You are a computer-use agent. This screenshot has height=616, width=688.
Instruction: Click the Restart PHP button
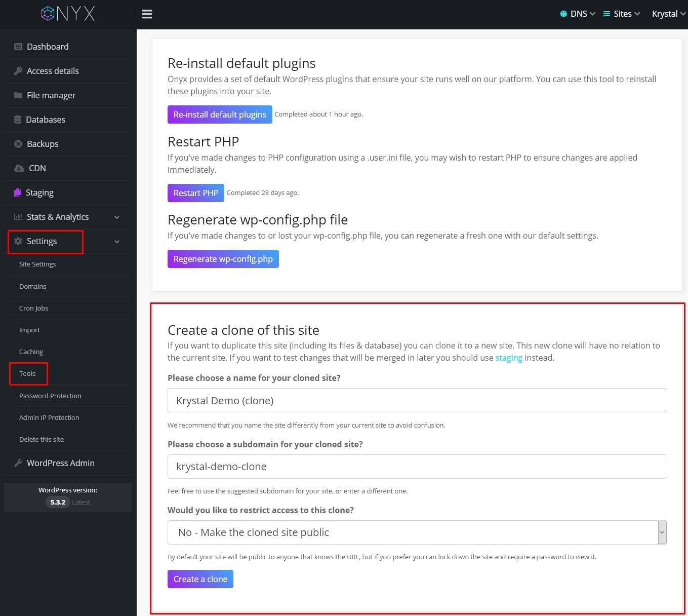[196, 193]
